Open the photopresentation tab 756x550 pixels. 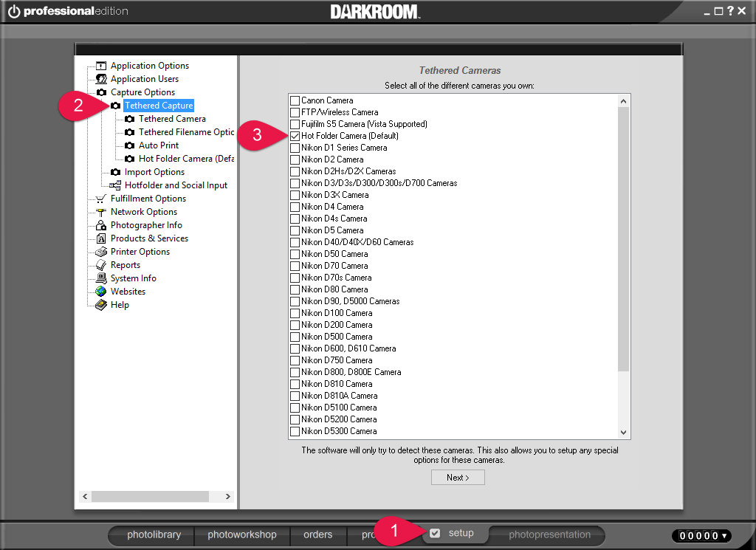549,534
